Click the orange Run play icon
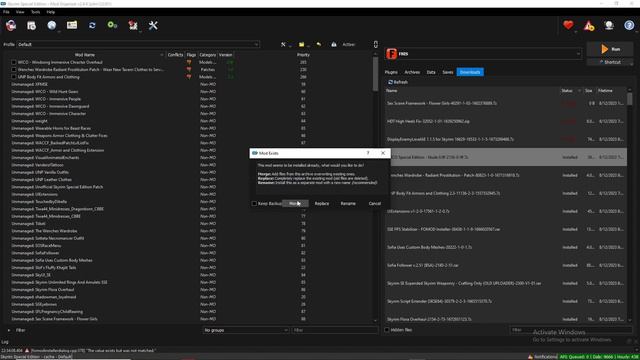 pos(604,49)
